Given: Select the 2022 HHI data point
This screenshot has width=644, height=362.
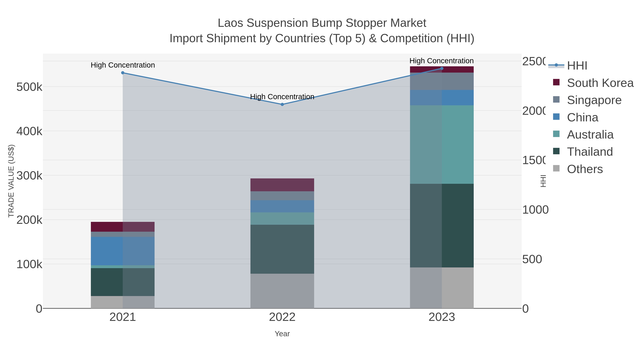Looking at the screenshot, I should point(282,104).
